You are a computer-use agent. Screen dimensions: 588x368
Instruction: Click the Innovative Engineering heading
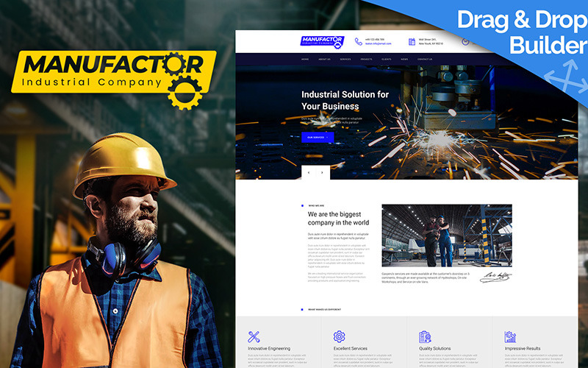[269, 348]
